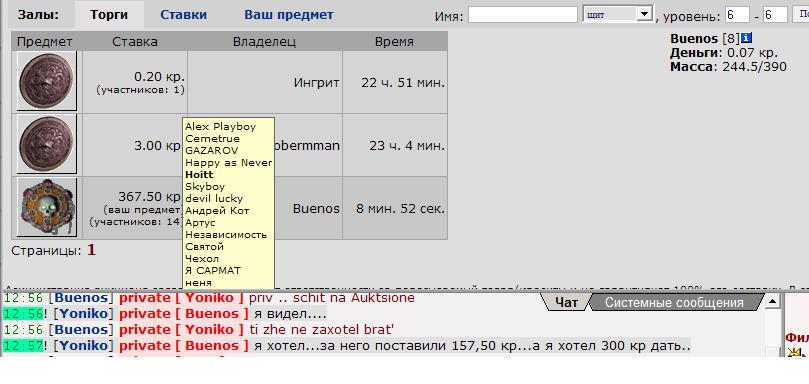809x384 pixels.
Task: Click Cemetrue in participants list
Action: (213, 138)
